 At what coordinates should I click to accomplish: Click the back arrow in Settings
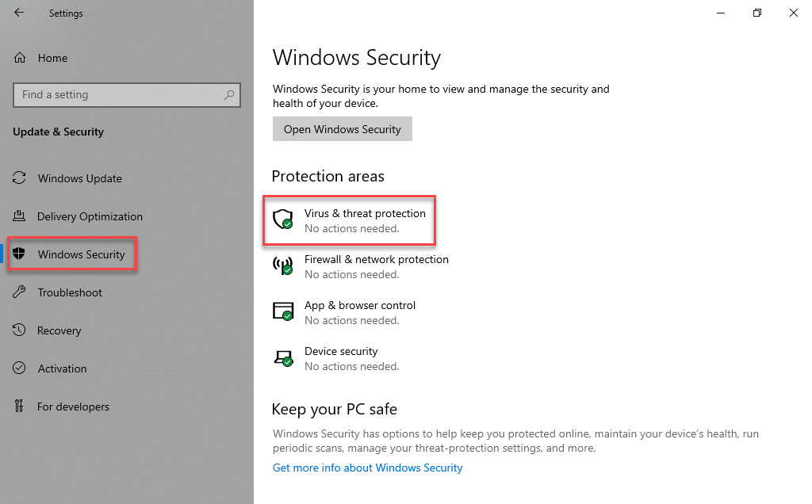[19, 13]
